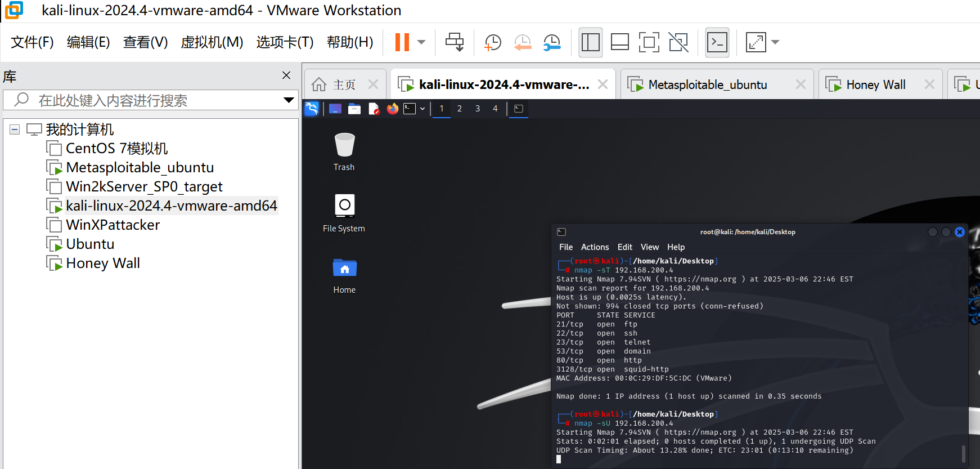Open the Kali applications menu icon
The width and height of the screenshot is (980, 469).
[312, 109]
